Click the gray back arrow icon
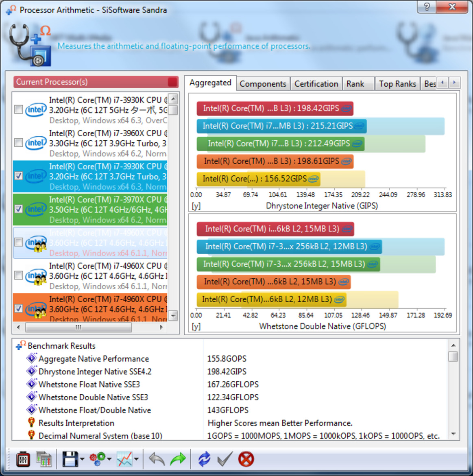The image size is (473, 476). (157, 459)
